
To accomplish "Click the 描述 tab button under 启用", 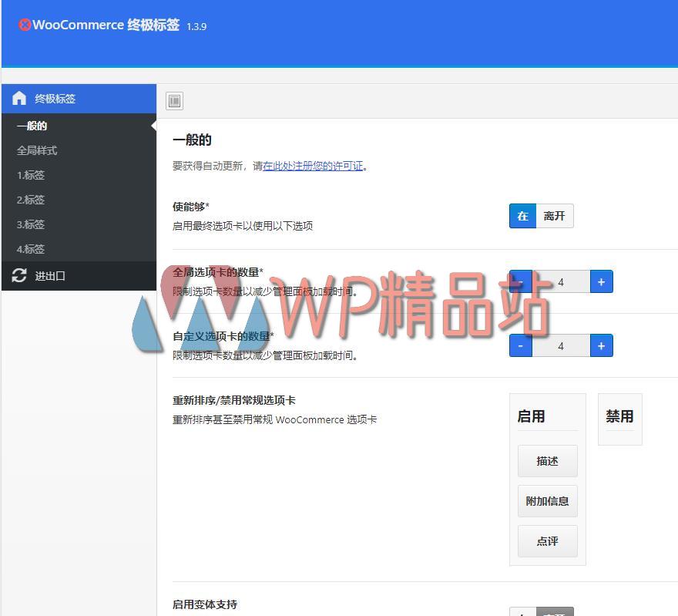I will pyautogui.click(x=547, y=460).
